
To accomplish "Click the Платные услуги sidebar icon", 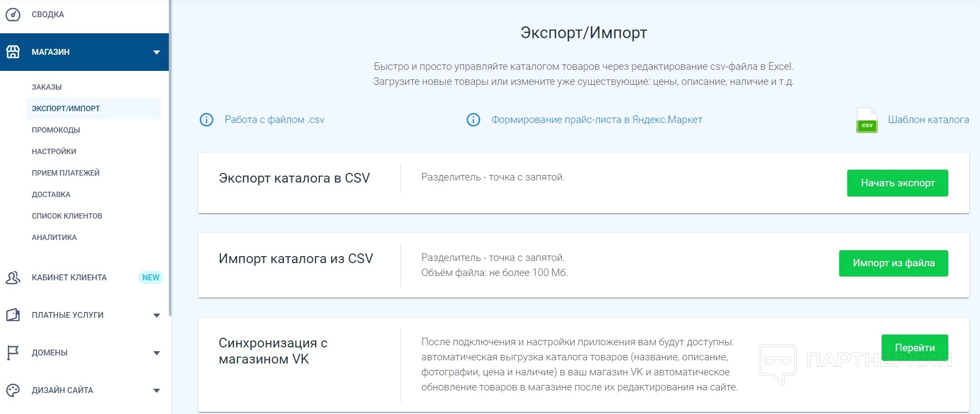I will pyautogui.click(x=13, y=315).
